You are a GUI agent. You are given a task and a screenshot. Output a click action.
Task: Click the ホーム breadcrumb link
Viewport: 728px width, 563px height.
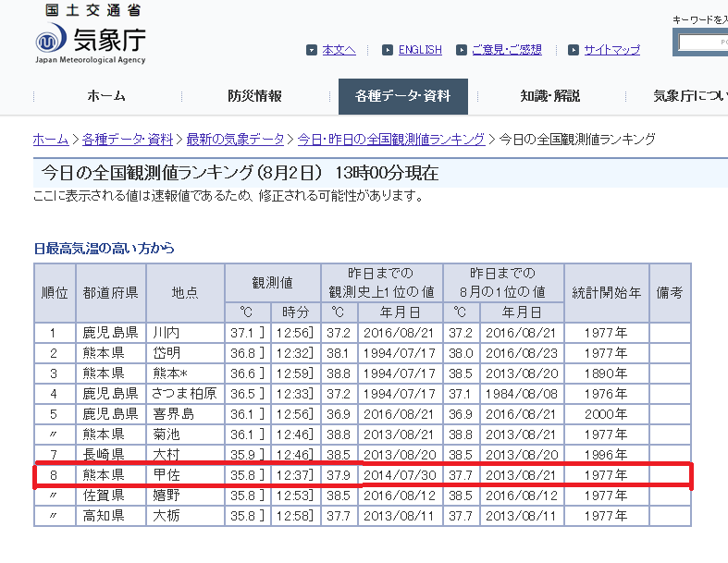pyautogui.click(x=50, y=140)
